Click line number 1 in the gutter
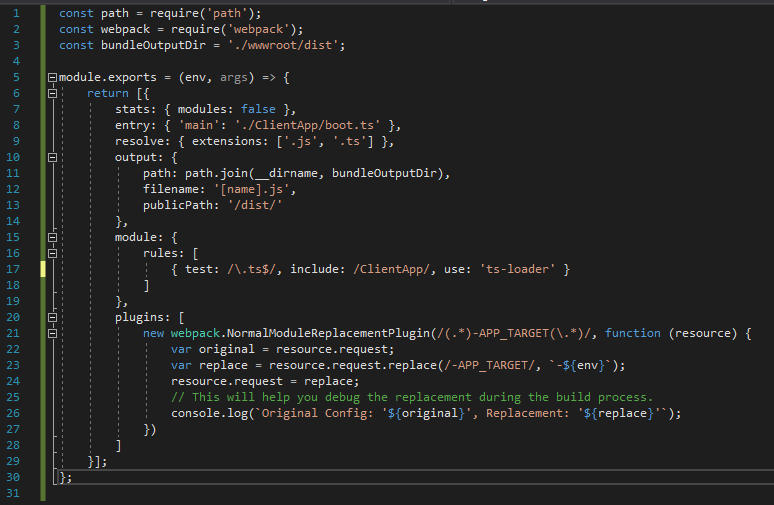The height and width of the screenshot is (505, 774). coord(16,13)
